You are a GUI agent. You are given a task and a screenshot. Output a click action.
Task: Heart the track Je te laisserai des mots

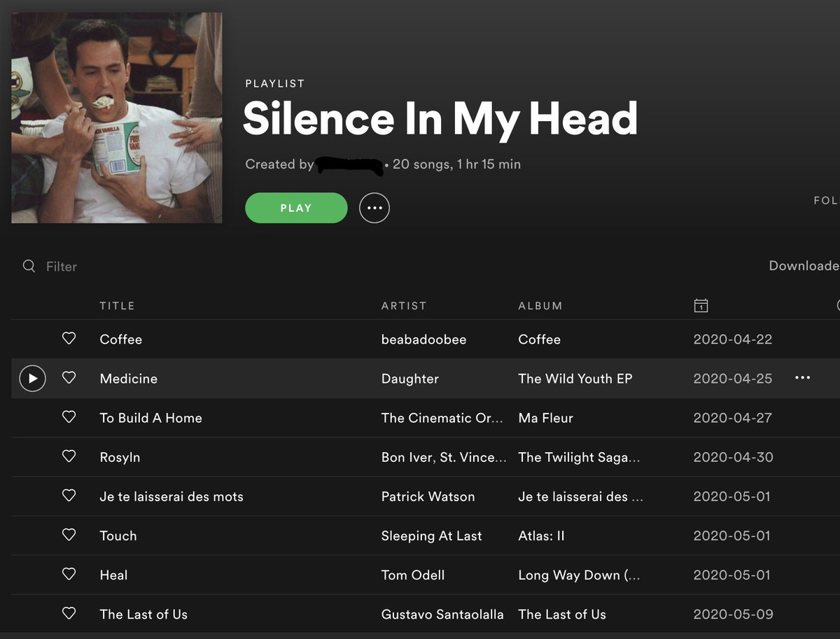(x=69, y=496)
